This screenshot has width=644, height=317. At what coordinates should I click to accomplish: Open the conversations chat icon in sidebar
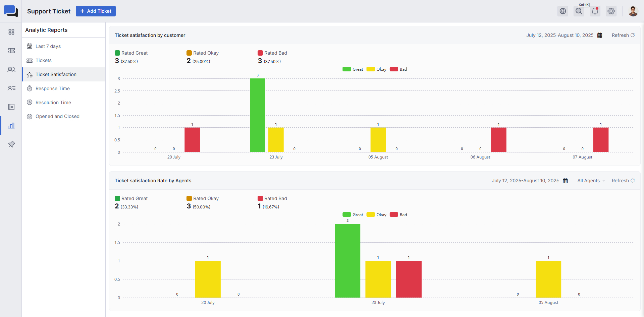(11, 69)
